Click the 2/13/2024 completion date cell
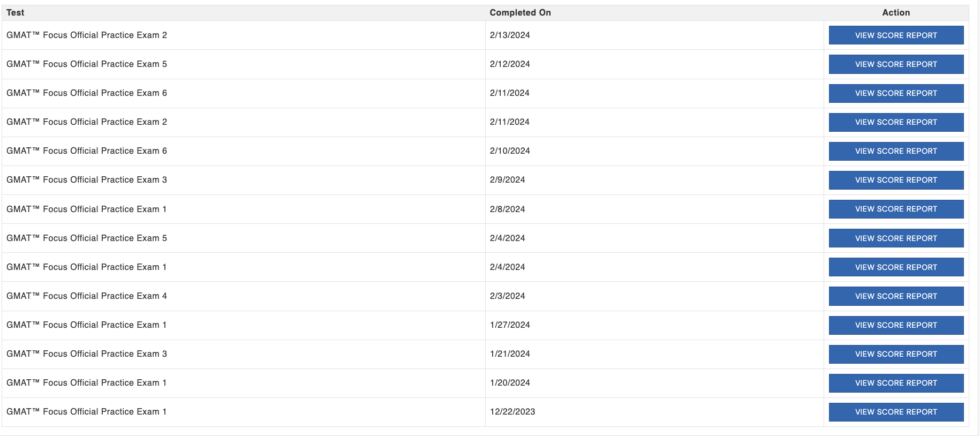 click(510, 35)
